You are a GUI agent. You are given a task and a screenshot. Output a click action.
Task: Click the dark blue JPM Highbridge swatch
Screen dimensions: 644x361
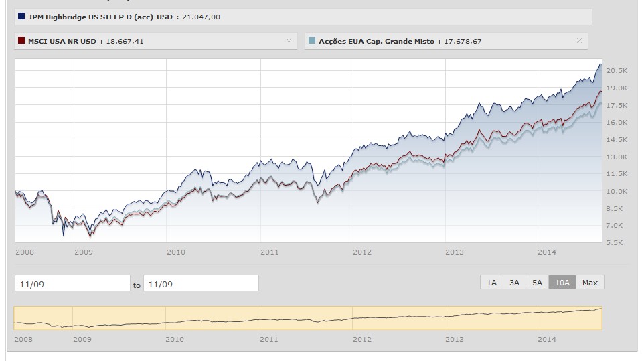click(x=22, y=17)
